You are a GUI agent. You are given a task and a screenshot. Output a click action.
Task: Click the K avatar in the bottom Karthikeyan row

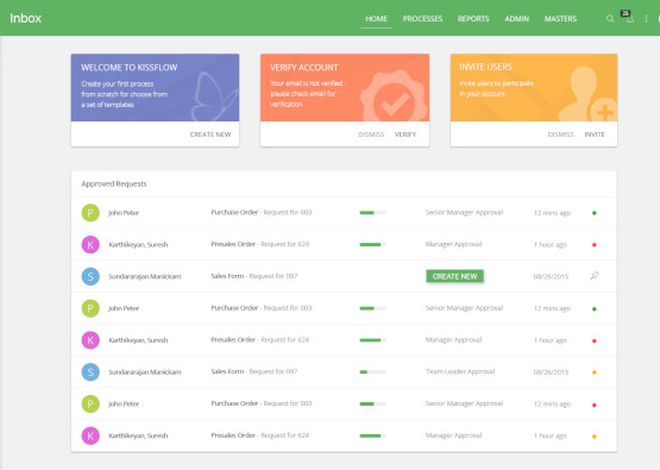tap(90, 435)
